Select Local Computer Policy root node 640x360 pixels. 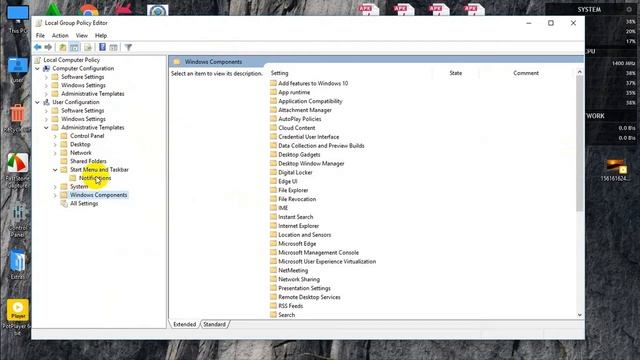pos(71,60)
